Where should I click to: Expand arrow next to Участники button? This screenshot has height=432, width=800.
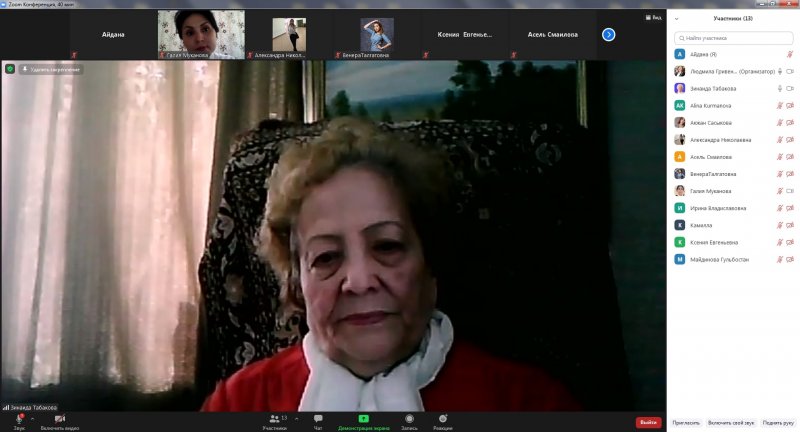(x=296, y=419)
